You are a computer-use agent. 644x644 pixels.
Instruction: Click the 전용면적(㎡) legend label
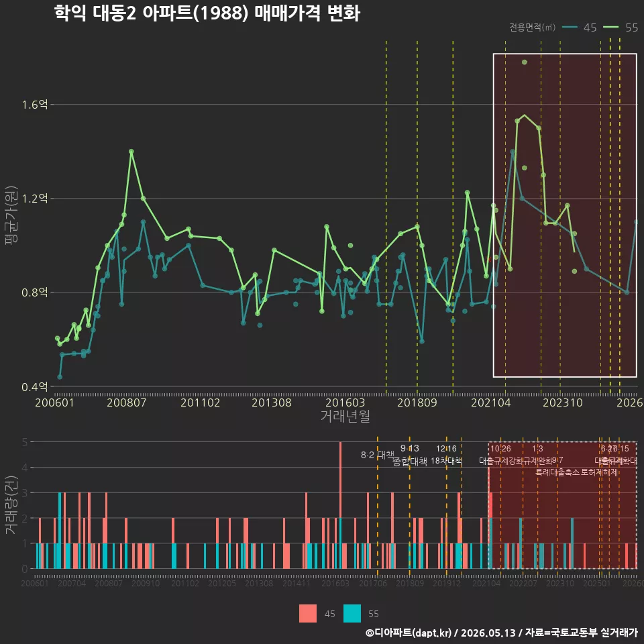[532, 28]
